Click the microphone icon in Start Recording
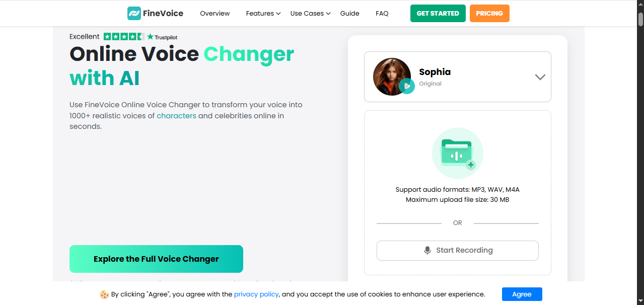 point(427,251)
